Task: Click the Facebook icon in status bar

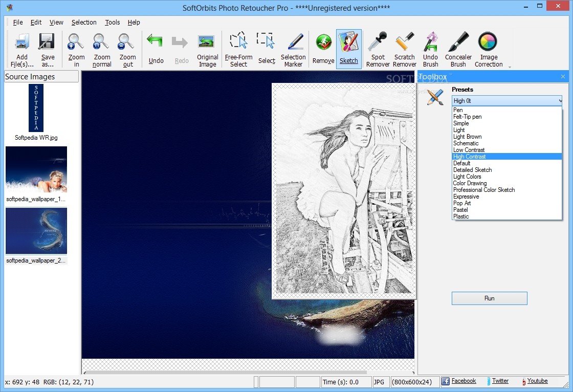Action: [446, 381]
